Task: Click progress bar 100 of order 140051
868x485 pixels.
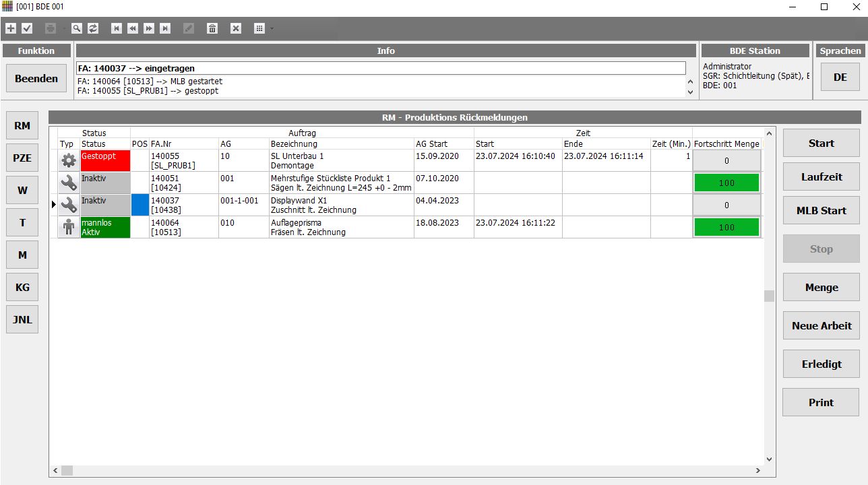Action: pos(726,183)
